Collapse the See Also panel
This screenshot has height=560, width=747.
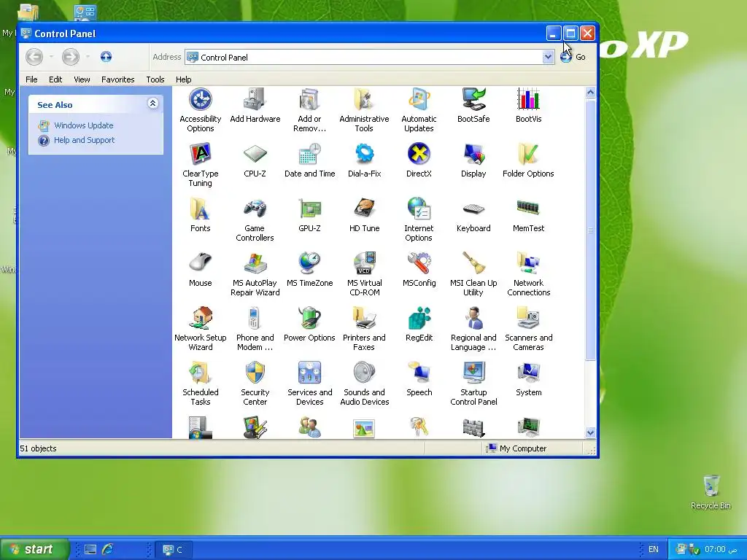[x=152, y=104]
